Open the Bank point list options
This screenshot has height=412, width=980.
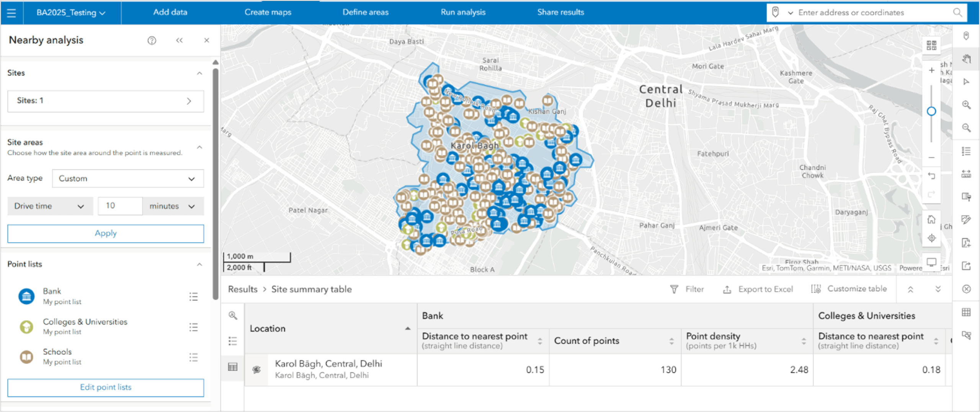point(193,296)
